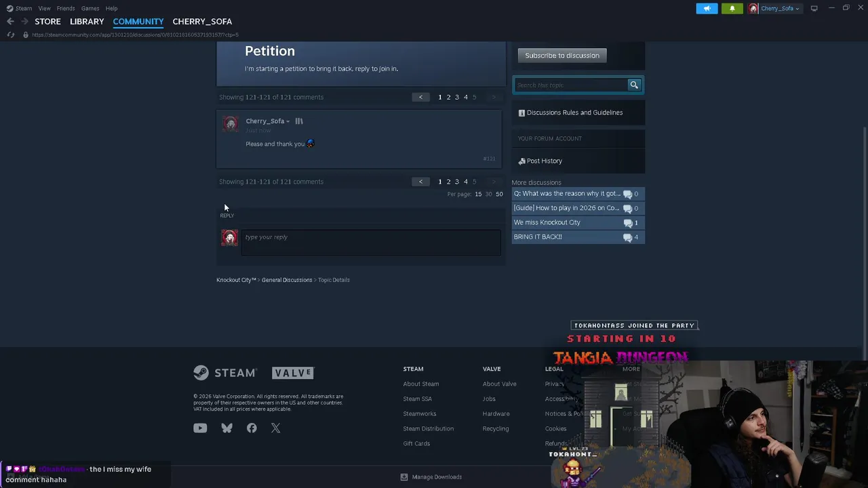Click into the "type your reply" box

371,243
